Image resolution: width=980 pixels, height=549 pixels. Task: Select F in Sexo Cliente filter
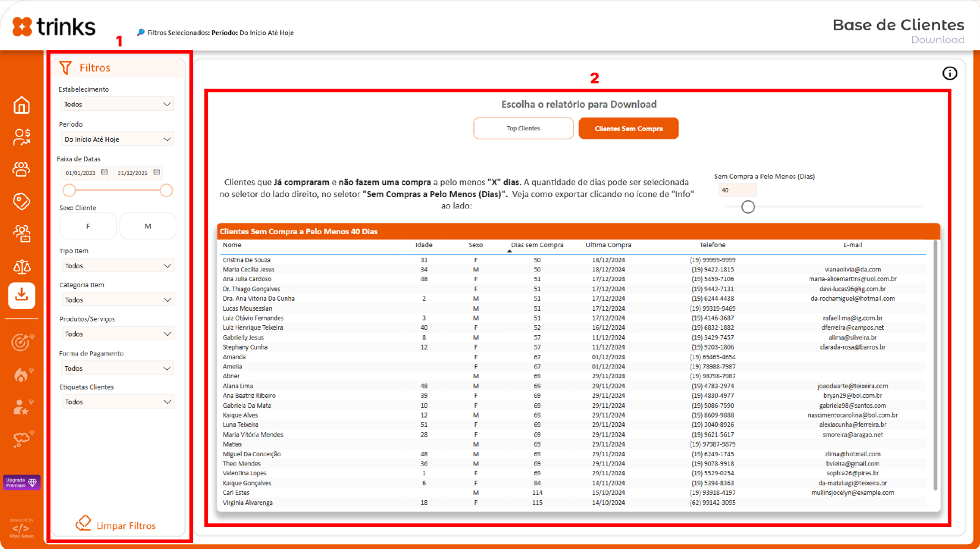88,226
